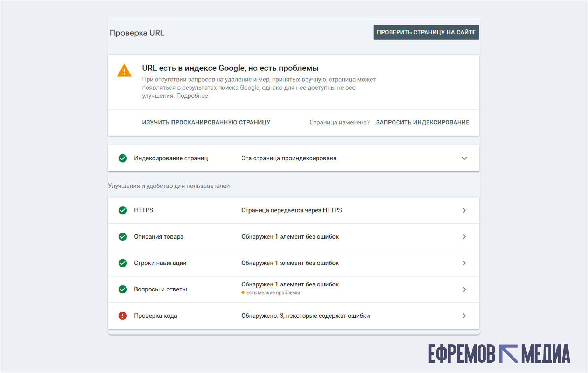Viewport: 588px width, 373px height.
Task: Click Запросить индексирование
Action: pos(422,122)
